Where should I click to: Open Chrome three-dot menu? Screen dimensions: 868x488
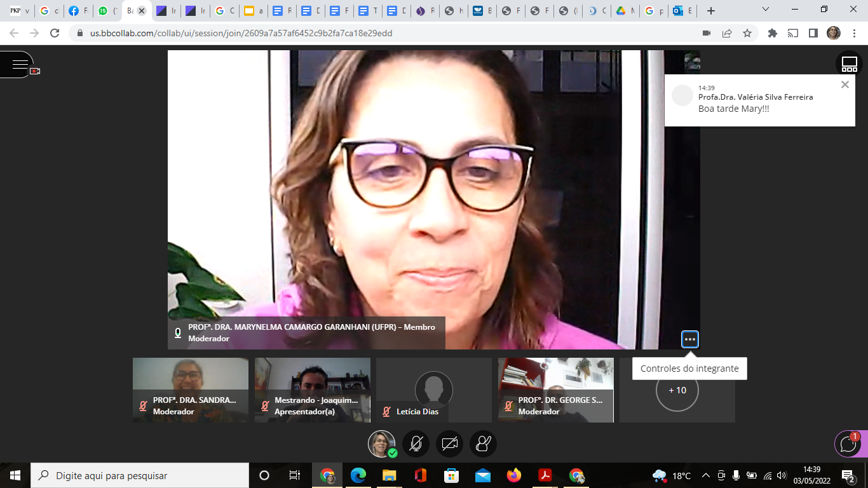tap(853, 33)
